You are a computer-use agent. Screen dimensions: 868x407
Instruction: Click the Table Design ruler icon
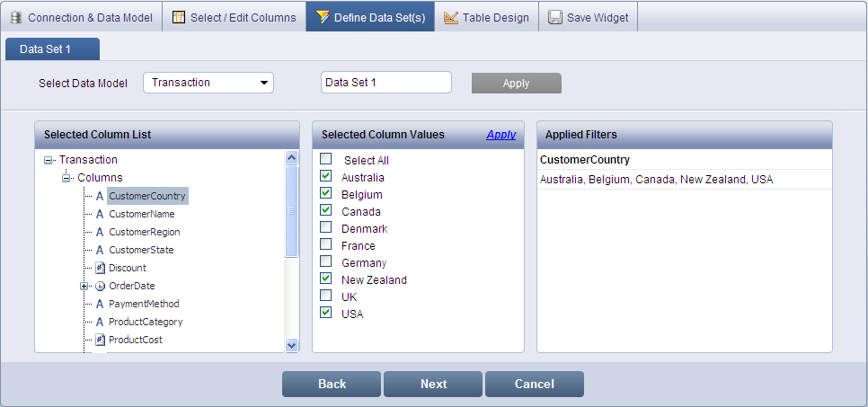point(451,17)
